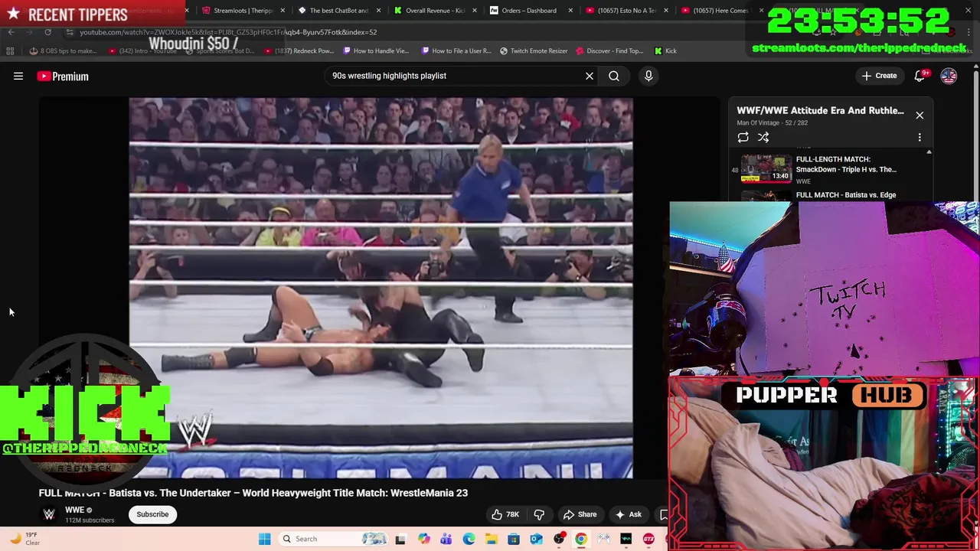980x551 pixels.
Task: Close the Orders Dashboard tab
Action: point(570,11)
